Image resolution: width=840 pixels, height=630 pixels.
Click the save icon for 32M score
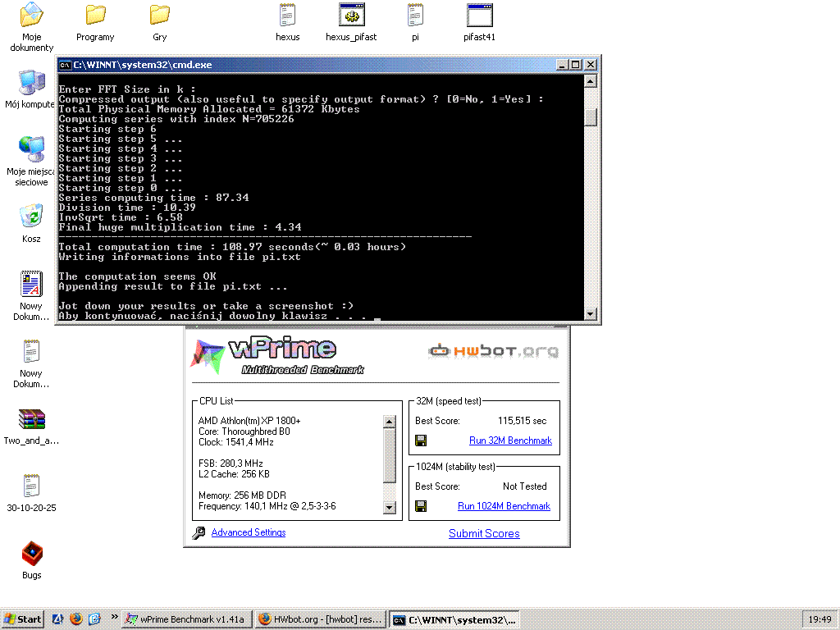pos(421,441)
